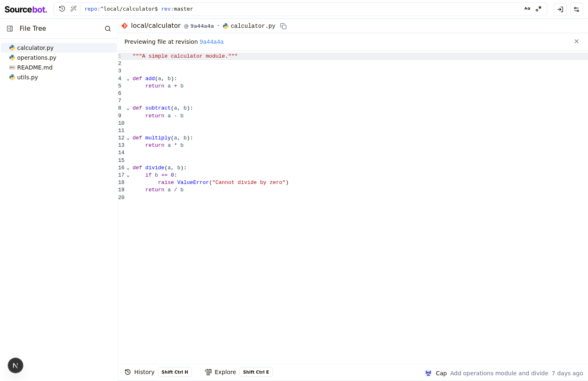Screen dimensions: 588x381
Task: Fold the divide function at line 16
Action: 128,168
